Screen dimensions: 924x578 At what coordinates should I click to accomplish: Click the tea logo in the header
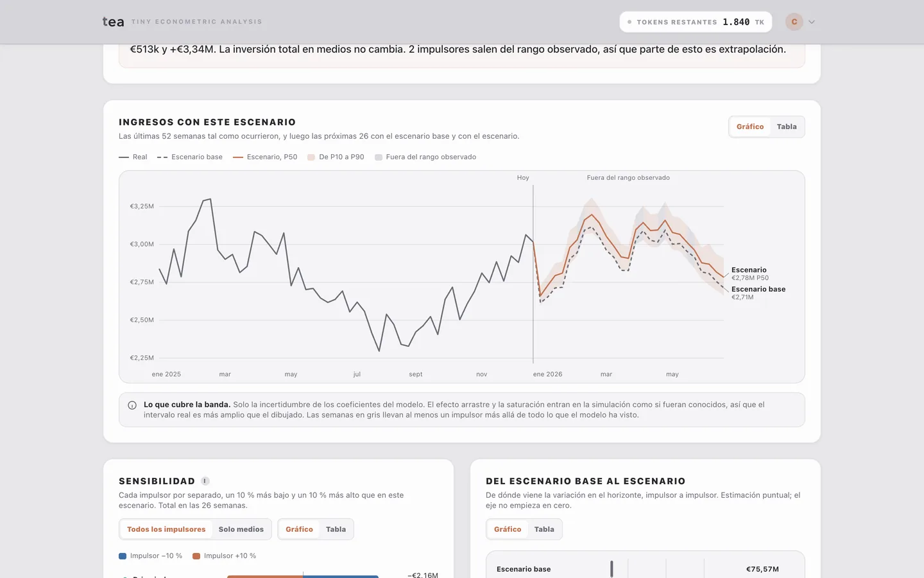point(113,22)
